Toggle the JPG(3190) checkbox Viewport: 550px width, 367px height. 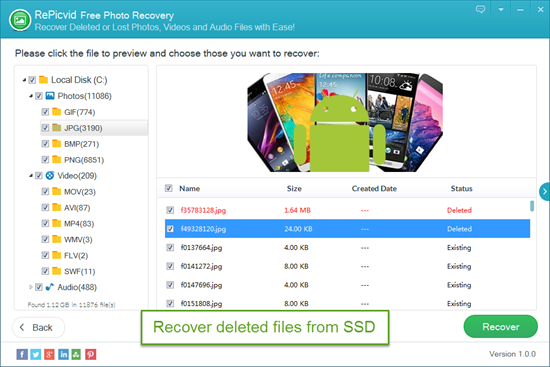pyautogui.click(x=45, y=128)
